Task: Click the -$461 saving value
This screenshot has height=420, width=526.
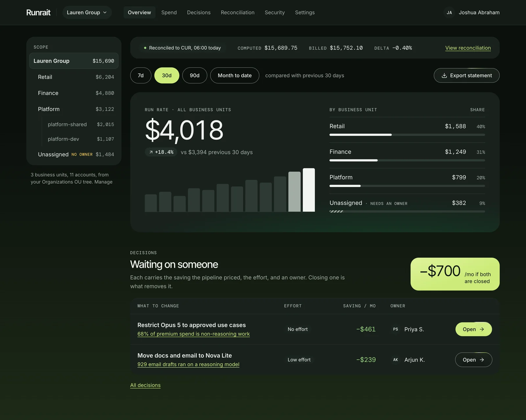Action: pos(366,329)
